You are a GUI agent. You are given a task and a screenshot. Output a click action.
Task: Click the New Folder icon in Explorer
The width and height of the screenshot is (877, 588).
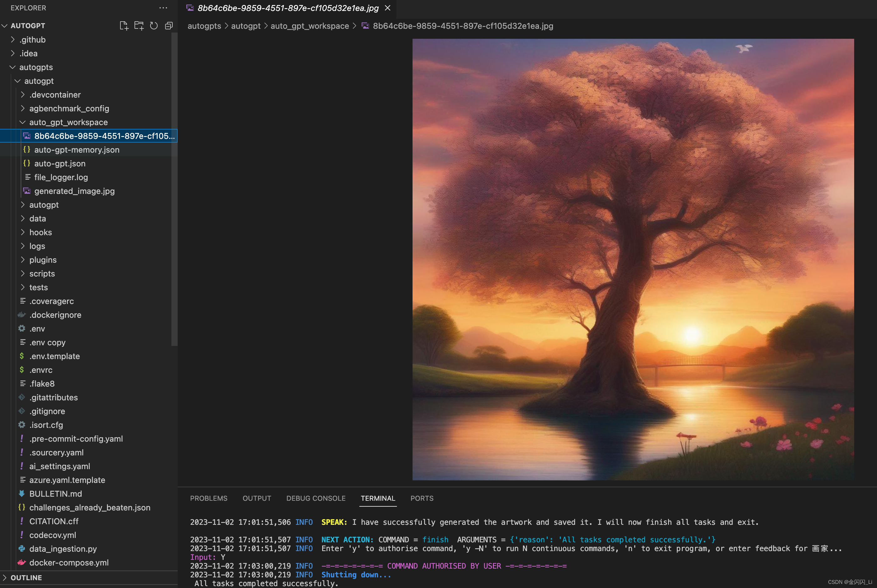139,26
